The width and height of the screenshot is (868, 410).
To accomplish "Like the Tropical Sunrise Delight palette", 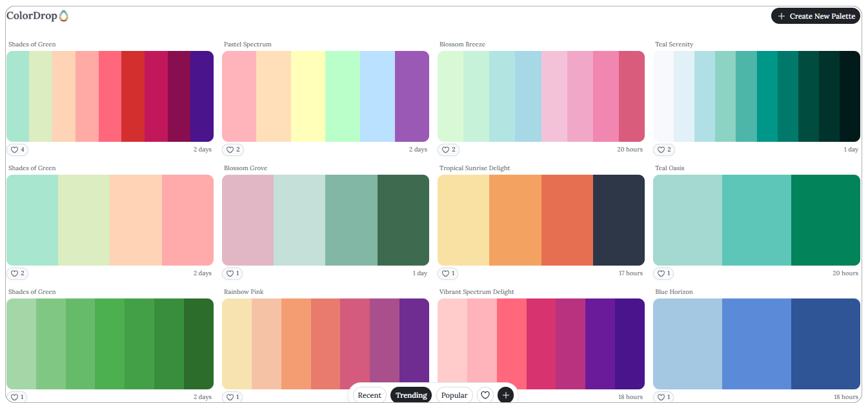I will (x=448, y=273).
